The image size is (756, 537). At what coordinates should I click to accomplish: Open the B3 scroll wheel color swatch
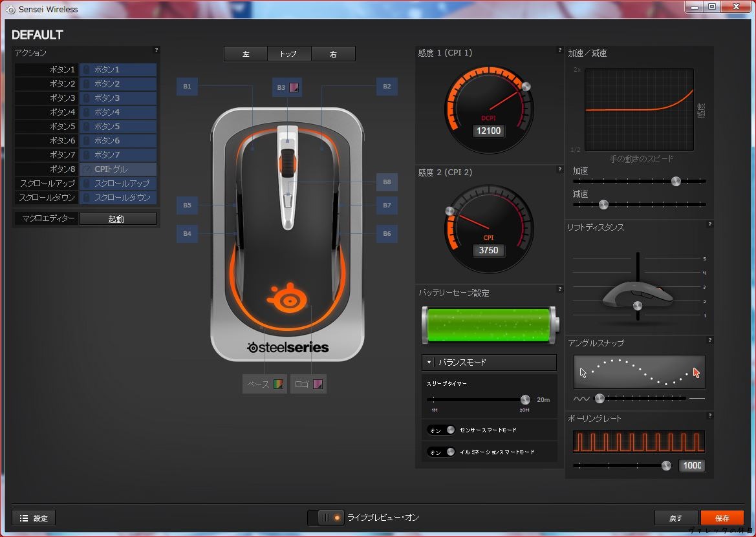click(294, 87)
